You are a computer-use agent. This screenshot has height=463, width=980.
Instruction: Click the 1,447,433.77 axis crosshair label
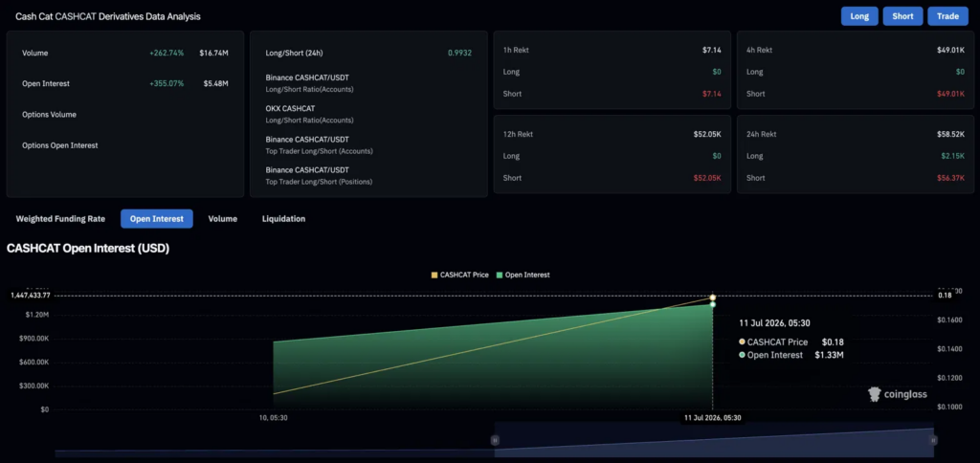click(x=31, y=296)
